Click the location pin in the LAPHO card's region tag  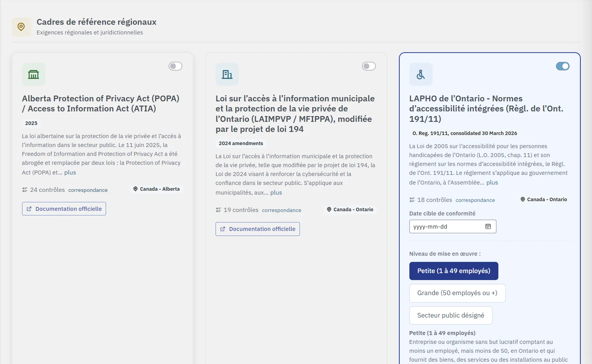tap(523, 199)
